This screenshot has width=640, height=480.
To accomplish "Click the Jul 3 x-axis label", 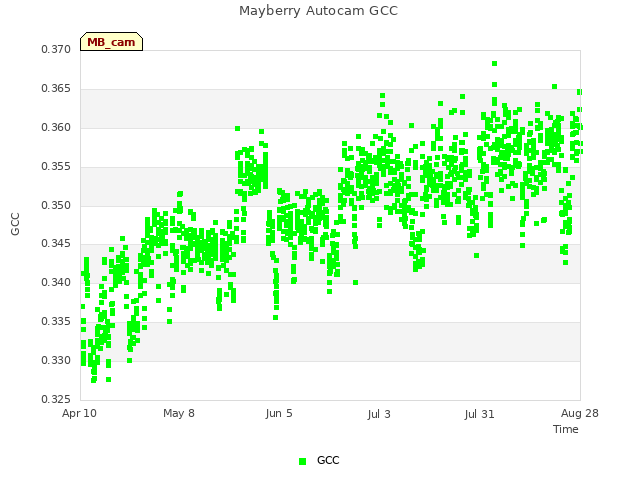I will click(x=379, y=414).
